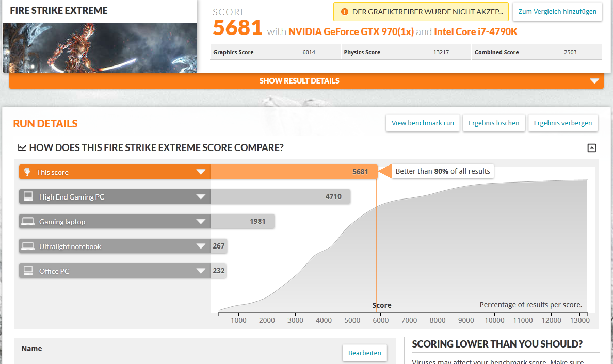Click Ergebnis verbergen button
This screenshot has width=613, height=364.
point(562,123)
